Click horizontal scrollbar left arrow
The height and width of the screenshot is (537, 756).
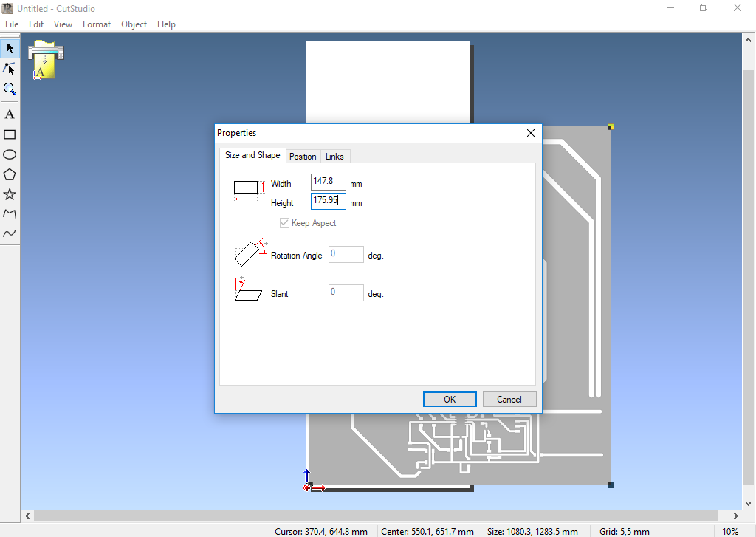point(27,516)
